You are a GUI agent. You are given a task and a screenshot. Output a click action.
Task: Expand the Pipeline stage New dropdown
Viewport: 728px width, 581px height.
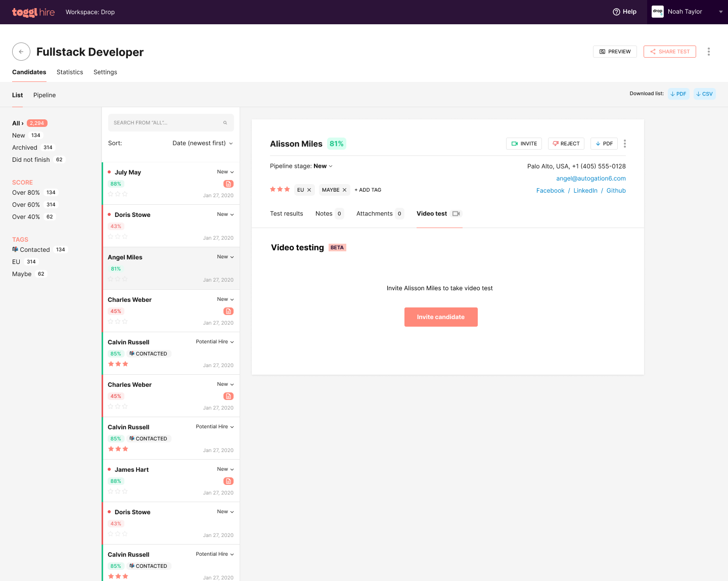[323, 166]
